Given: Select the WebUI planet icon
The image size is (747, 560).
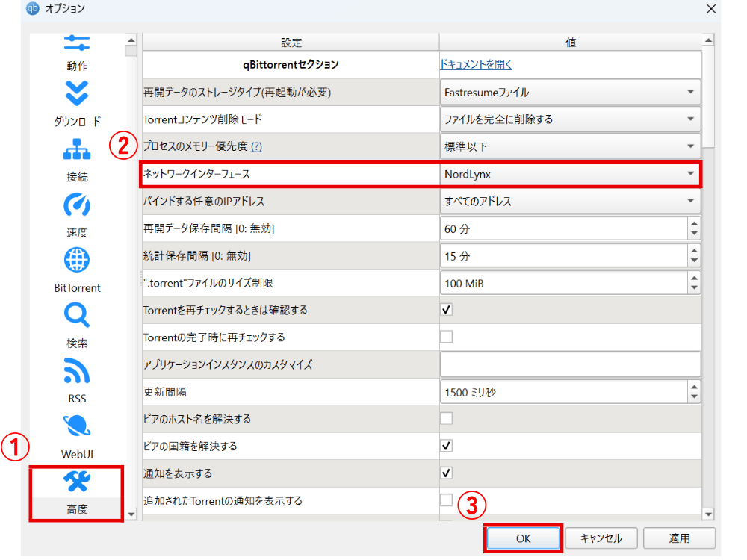Looking at the screenshot, I should click(x=77, y=426).
